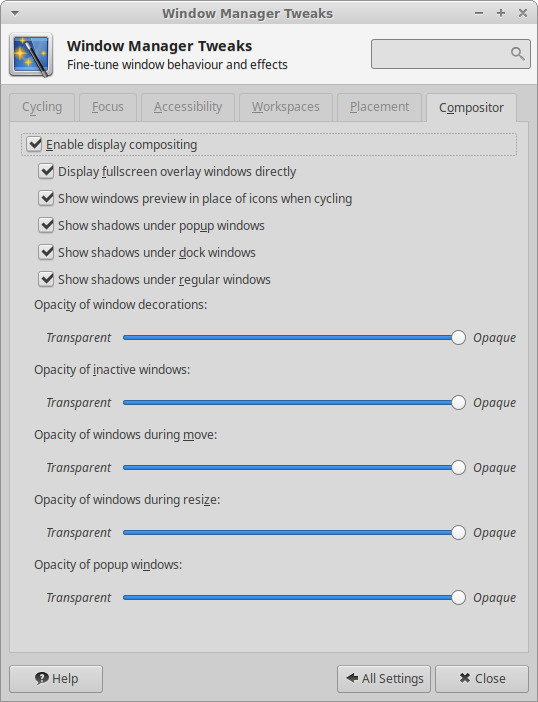Viewport: 538px width, 702px height.
Task: Select the Accessibility tab
Action: (x=188, y=107)
